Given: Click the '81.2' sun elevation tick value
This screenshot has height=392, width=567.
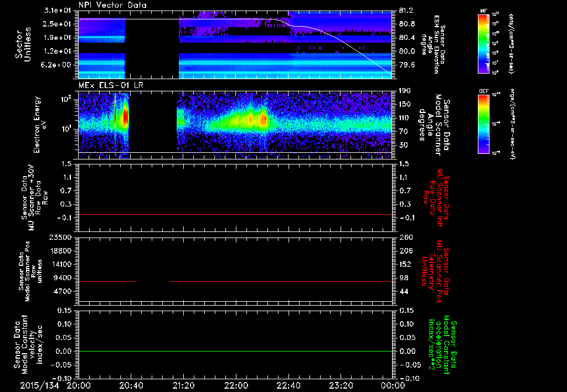Looking at the screenshot, I should [407, 11].
